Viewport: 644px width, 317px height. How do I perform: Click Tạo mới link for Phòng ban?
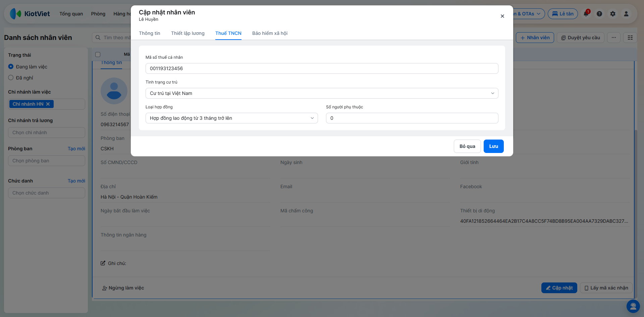76,149
